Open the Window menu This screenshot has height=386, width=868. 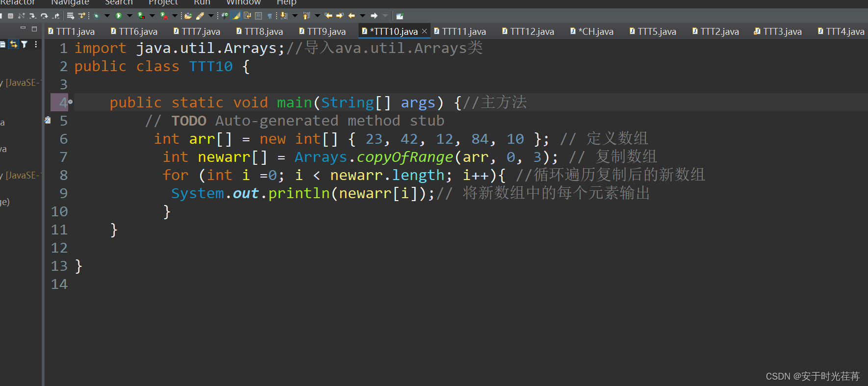pyautogui.click(x=243, y=2)
